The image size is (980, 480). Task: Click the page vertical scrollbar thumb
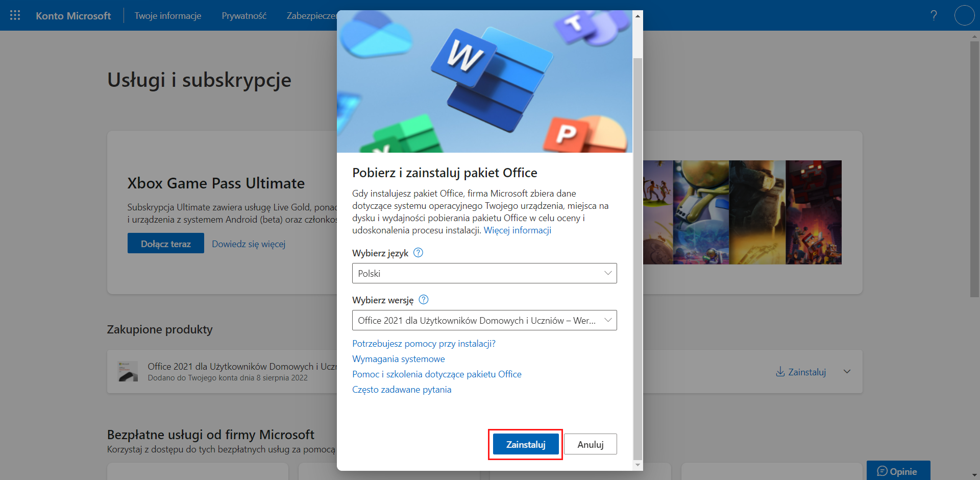click(x=974, y=169)
